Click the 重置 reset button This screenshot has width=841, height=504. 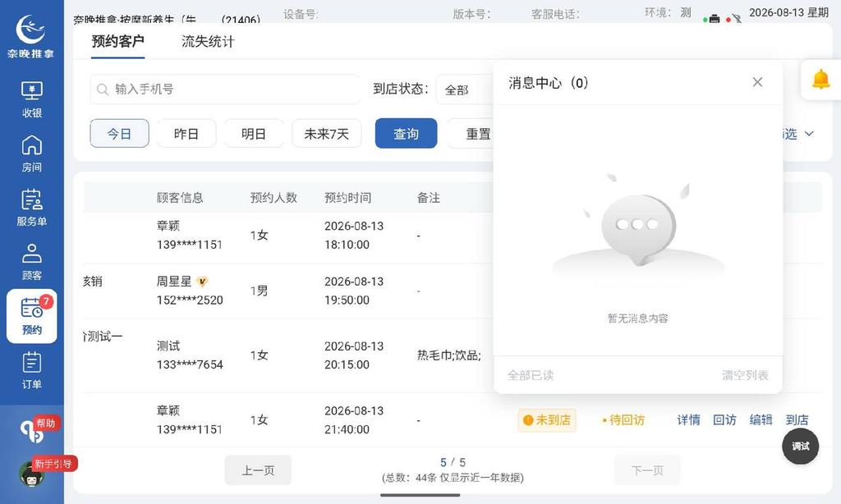tap(472, 134)
